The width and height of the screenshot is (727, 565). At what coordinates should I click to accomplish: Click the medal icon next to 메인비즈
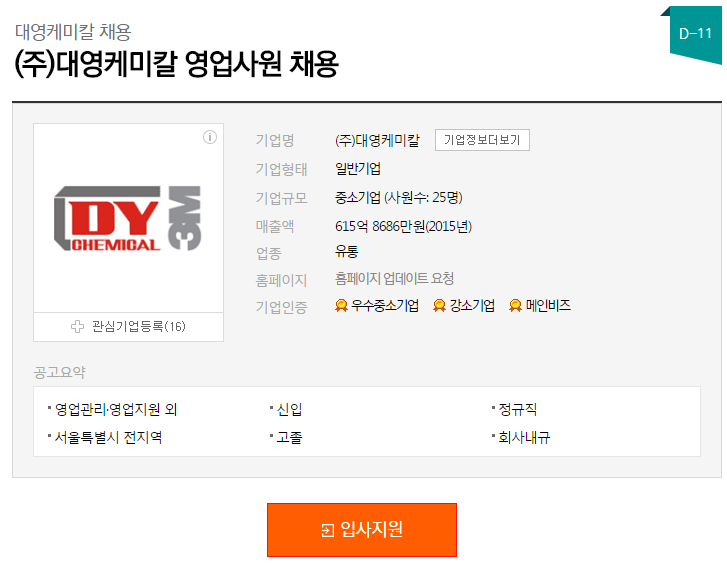[x=515, y=305]
